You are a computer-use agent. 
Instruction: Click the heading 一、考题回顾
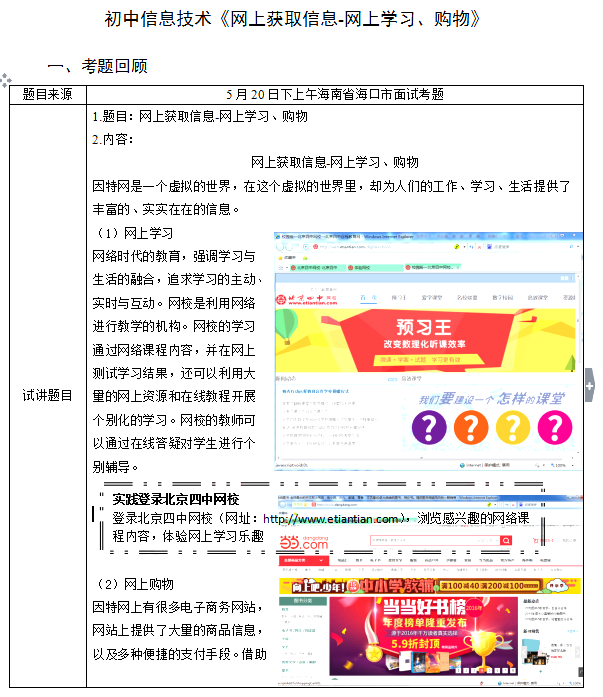(x=97, y=66)
